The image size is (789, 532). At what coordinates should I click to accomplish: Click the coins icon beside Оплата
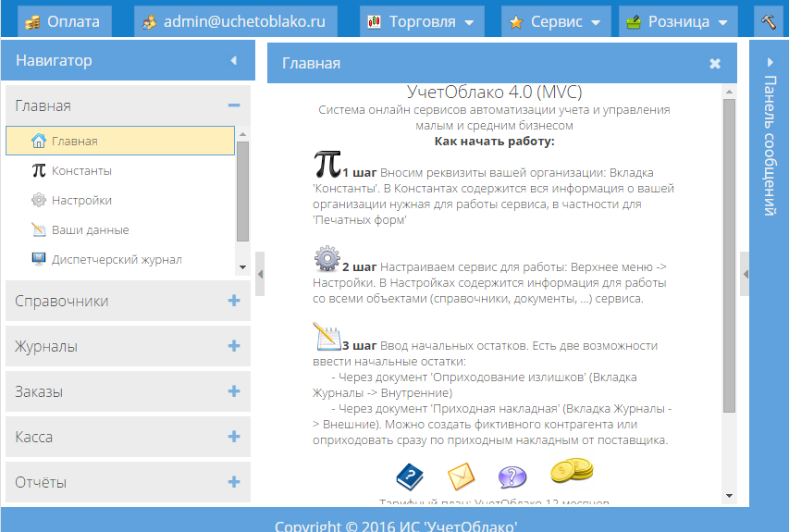[x=32, y=22]
